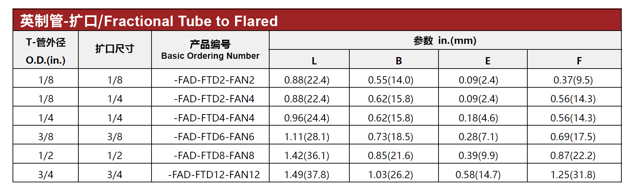The height and width of the screenshot is (190, 644).
Task: Click product number -FAD-FTD12-FAN12
Action: (214, 175)
